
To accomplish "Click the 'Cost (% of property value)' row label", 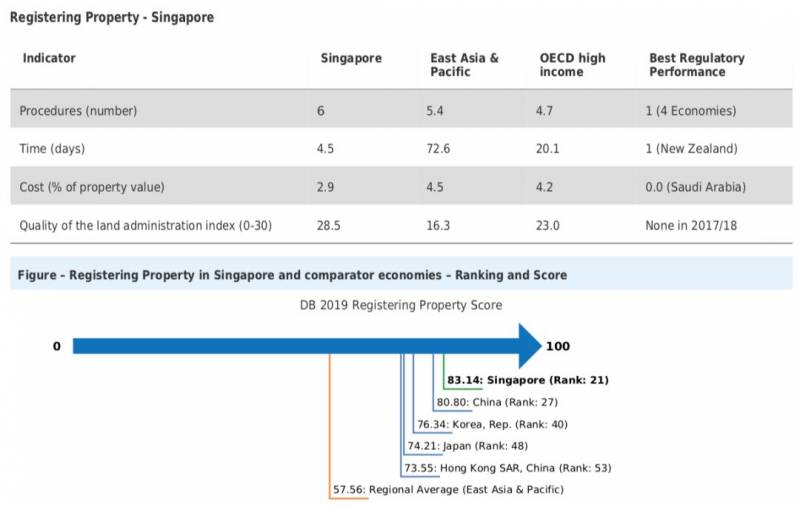I will (92, 188).
